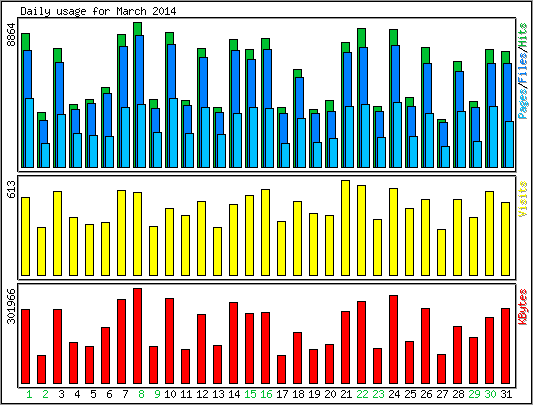Click the green day label 22
533x405 pixels.
362,394
